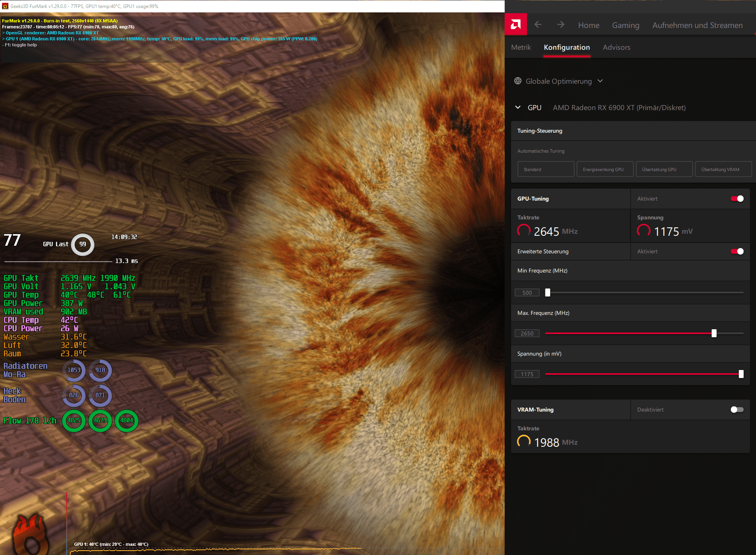Click the 'Flow 178 l/h' overlay text
The height and width of the screenshot is (555, 756).
point(30,420)
